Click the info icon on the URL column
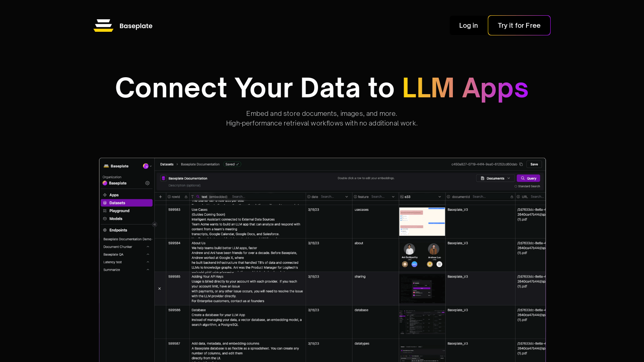 pyautogui.click(x=518, y=197)
